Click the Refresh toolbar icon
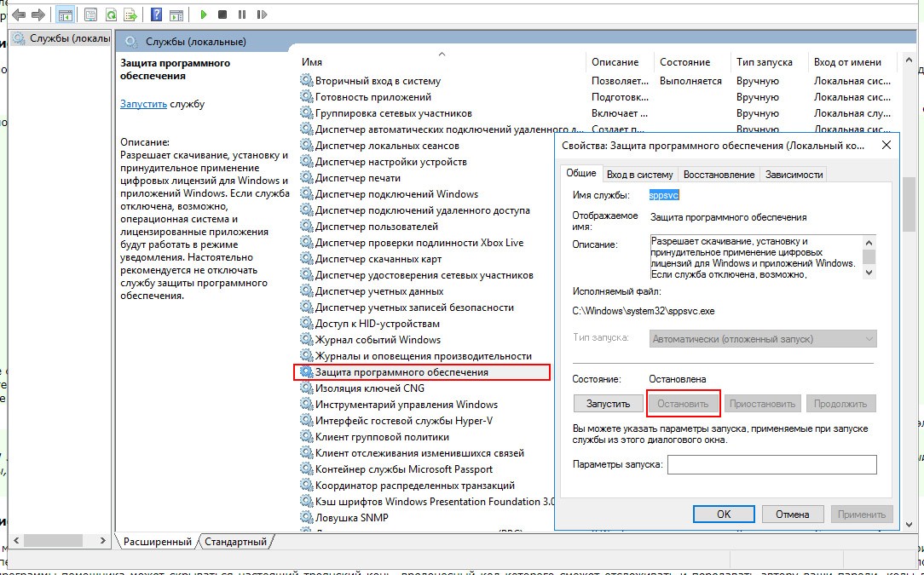The width and height of the screenshot is (924, 575). pyautogui.click(x=110, y=14)
